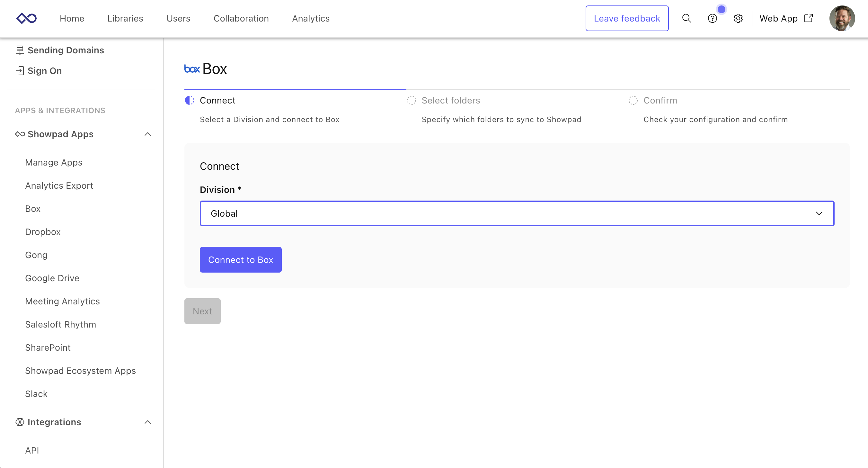Open search with the magnifier icon
Screen dimensions: 868x468
[x=686, y=18]
